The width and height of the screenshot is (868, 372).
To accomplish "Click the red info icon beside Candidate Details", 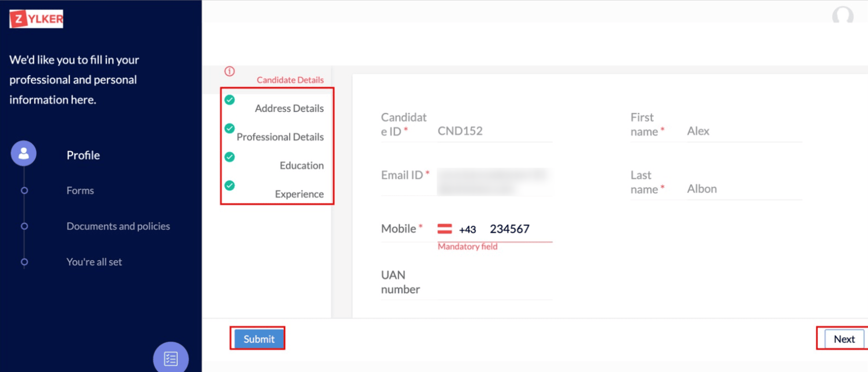I will pos(230,71).
